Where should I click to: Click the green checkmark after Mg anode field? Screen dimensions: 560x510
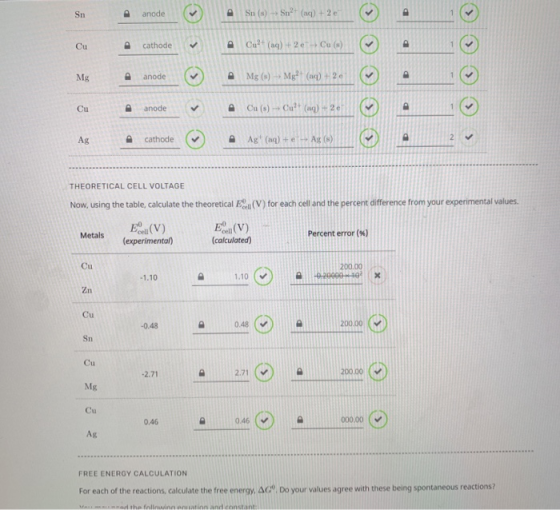pos(194,76)
